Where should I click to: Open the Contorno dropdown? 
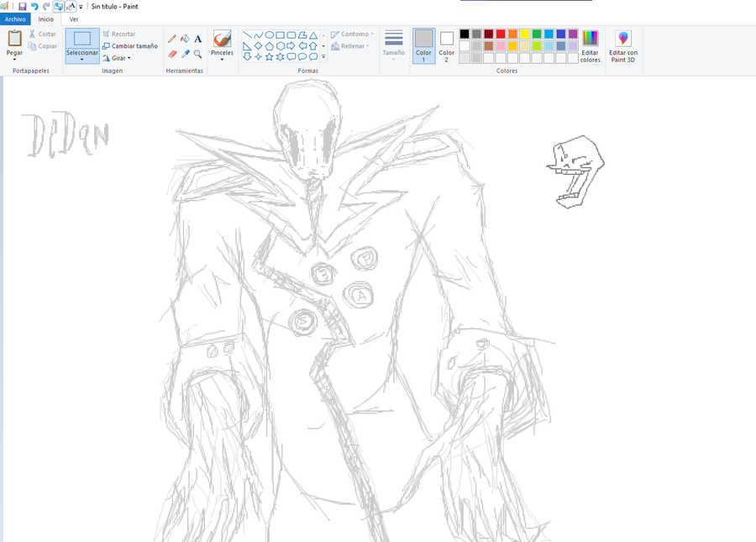(x=353, y=34)
